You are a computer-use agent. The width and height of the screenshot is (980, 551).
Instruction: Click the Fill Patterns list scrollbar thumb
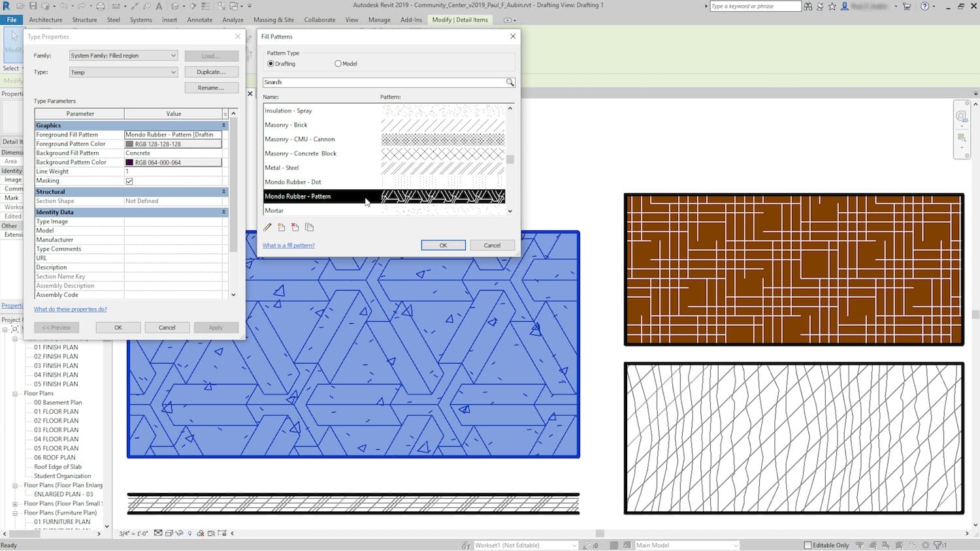(x=510, y=159)
